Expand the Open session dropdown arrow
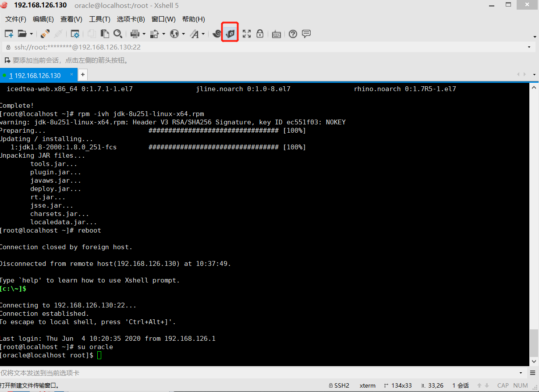The width and height of the screenshot is (539, 392). coord(32,34)
